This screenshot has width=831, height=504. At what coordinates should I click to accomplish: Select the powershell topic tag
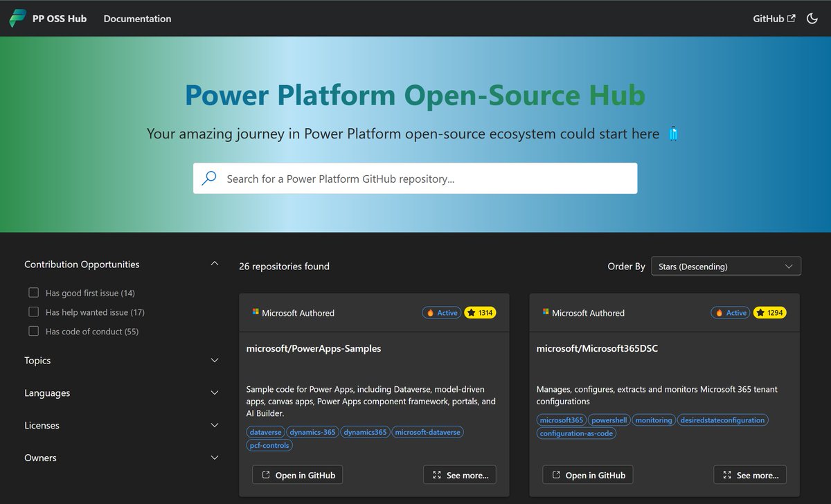(609, 420)
